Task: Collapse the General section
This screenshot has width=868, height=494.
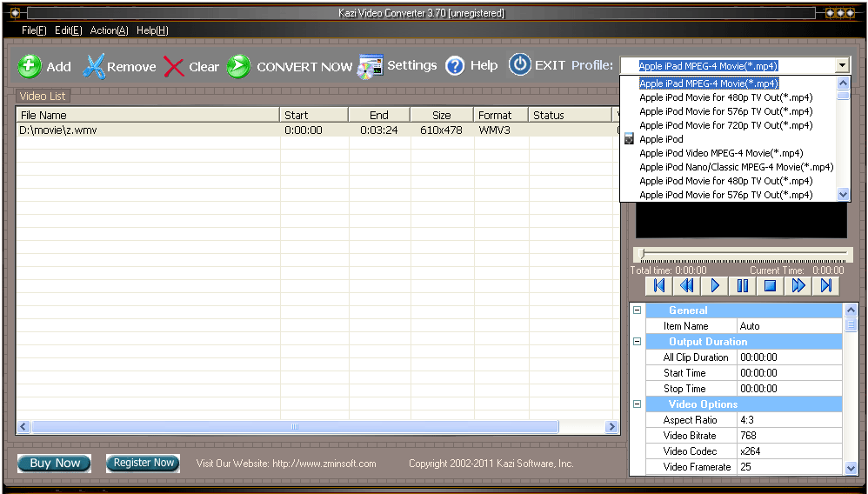Action: (638, 310)
